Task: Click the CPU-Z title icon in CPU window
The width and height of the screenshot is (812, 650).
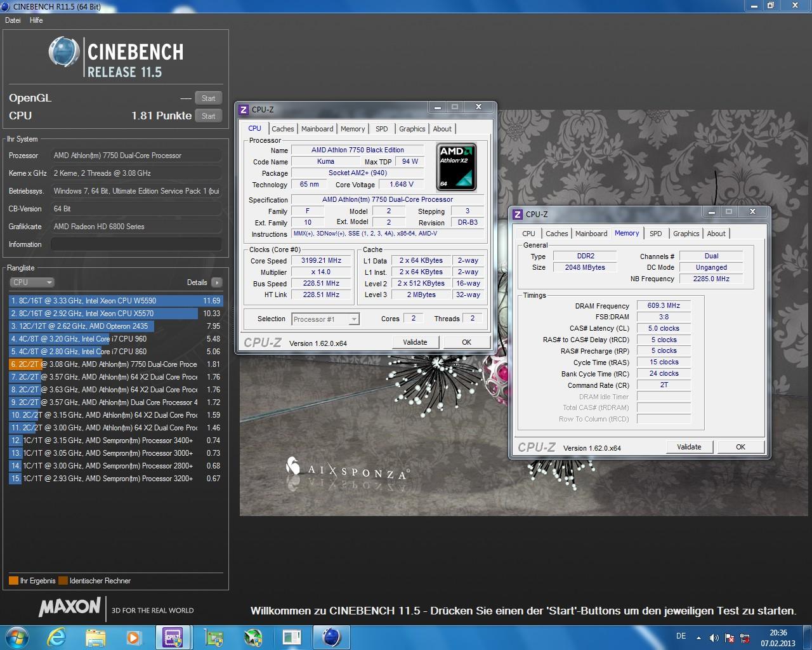Action: 244,109
